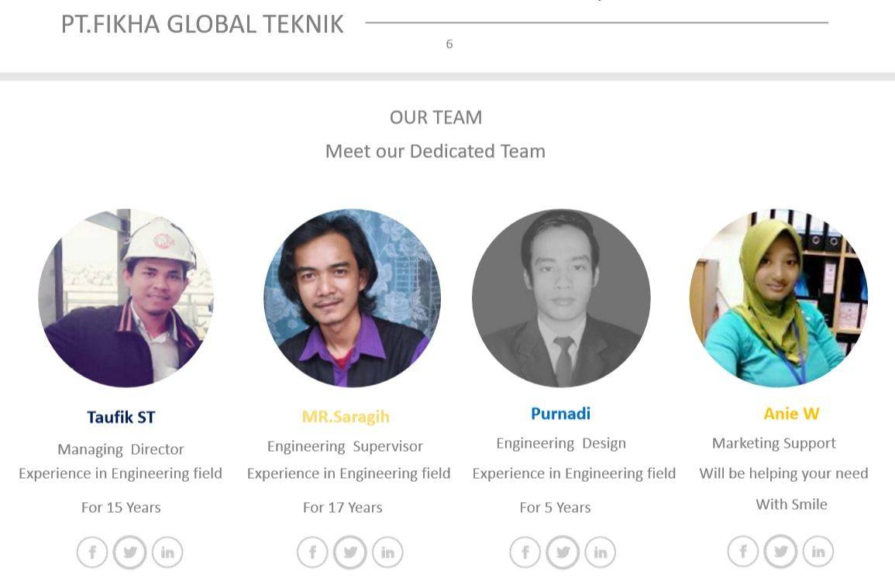Click the PT.FIKHA GLOBAL TEKNIK header title
Screen dimensions: 895x588
202,24
